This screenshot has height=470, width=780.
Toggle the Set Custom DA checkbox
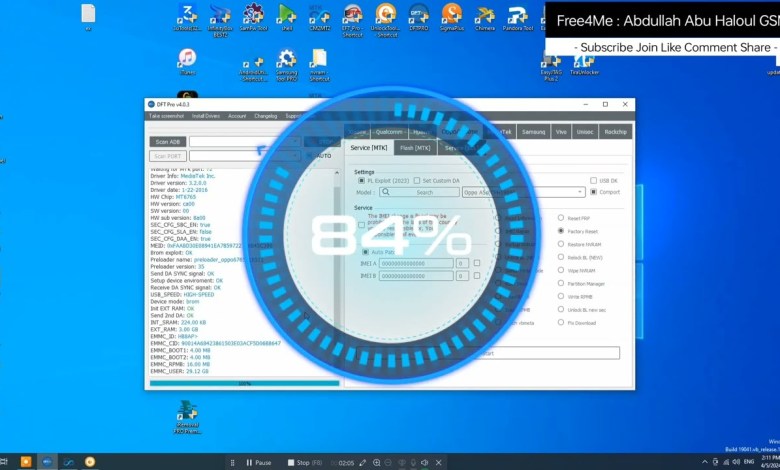pos(415,180)
